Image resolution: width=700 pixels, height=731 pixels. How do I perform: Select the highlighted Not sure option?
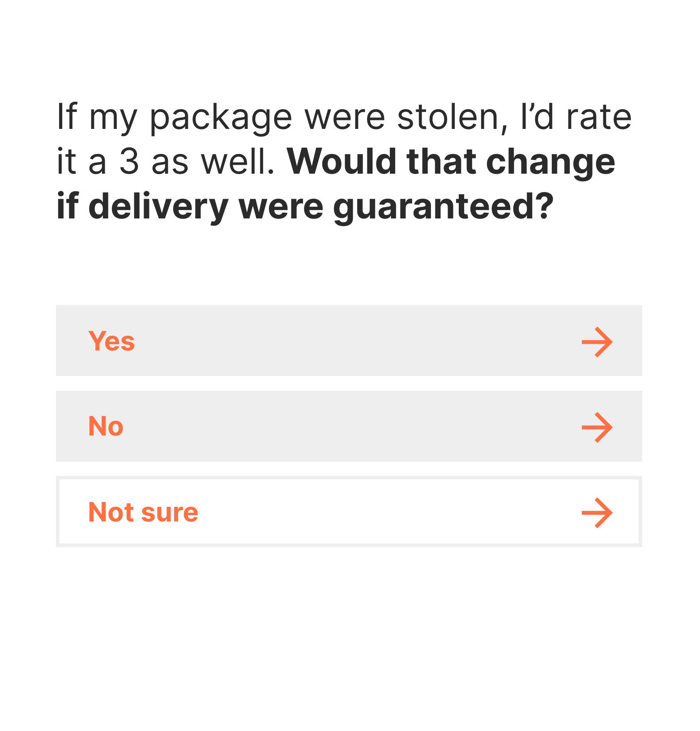point(349,512)
